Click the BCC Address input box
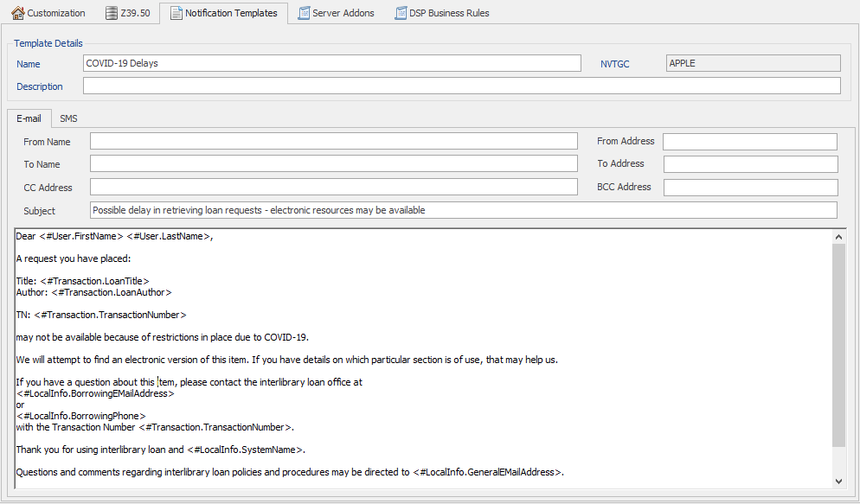860x504 pixels. (749, 187)
